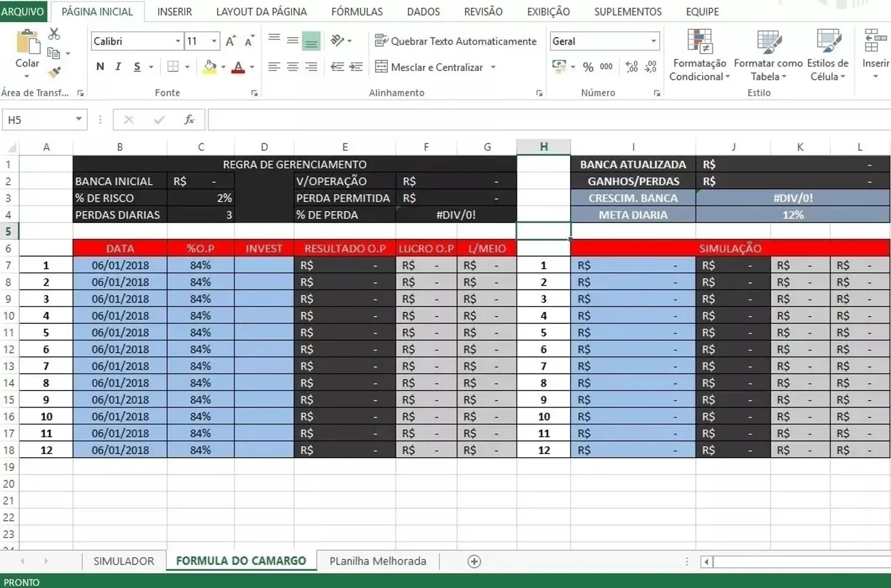The width and height of the screenshot is (891, 588).
Task: Toggle bold formatting (N)
Action: point(100,67)
